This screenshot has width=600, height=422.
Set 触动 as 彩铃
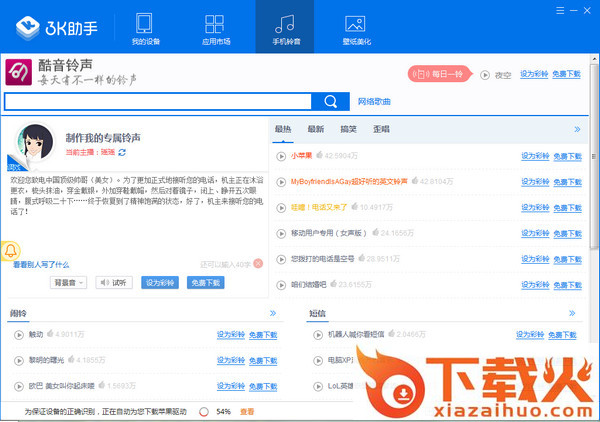tap(231, 335)
